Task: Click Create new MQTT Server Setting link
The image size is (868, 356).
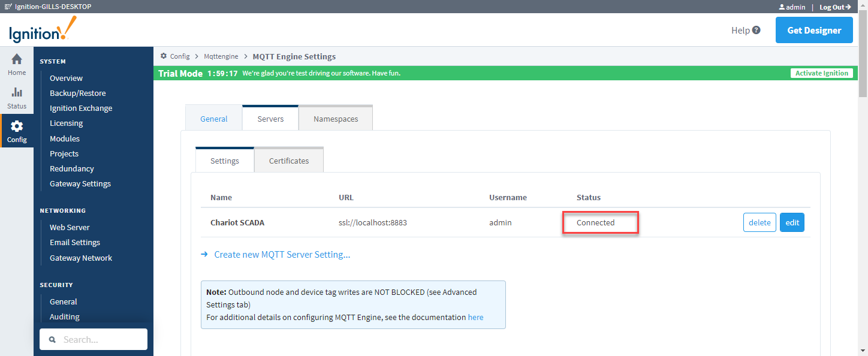Action: coord(282,254)
